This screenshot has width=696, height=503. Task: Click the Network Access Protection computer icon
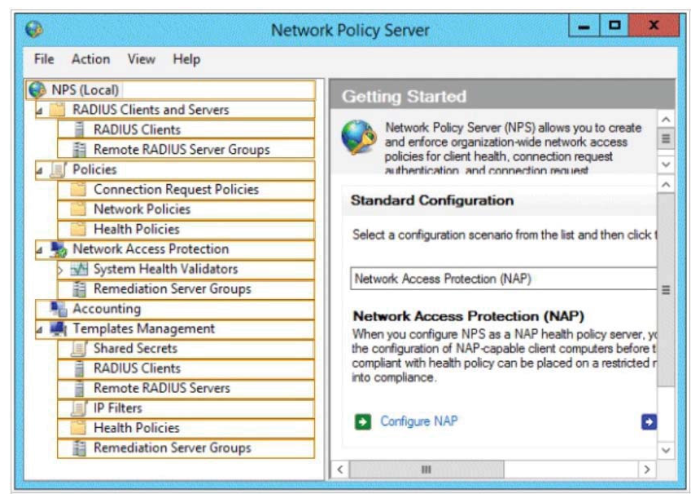59,249
